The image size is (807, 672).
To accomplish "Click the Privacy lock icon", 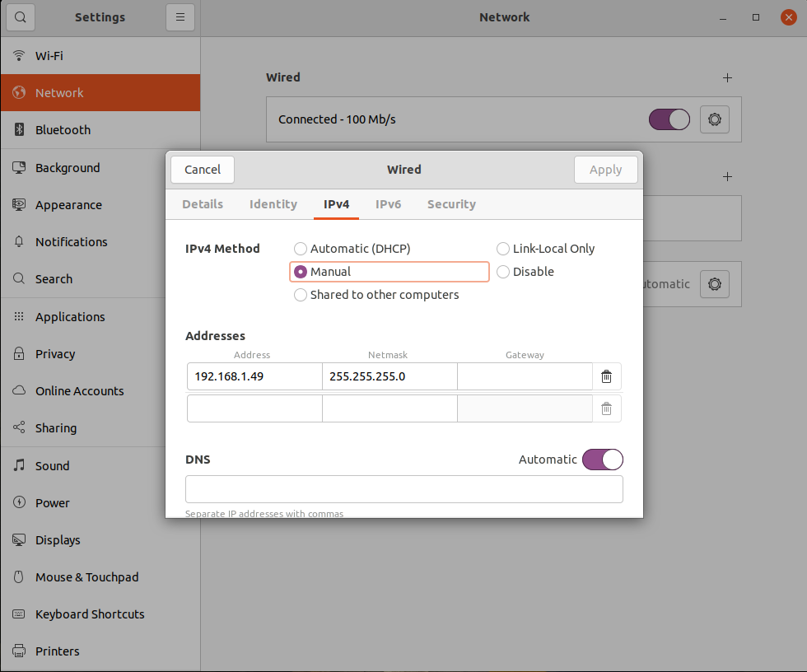I will (19, 353).
